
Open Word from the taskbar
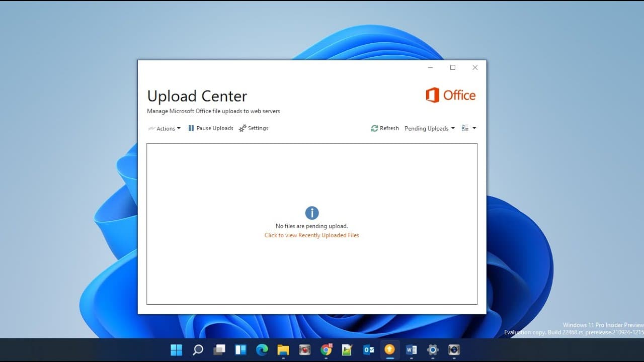pyautogui.click(x=411, y=350)
